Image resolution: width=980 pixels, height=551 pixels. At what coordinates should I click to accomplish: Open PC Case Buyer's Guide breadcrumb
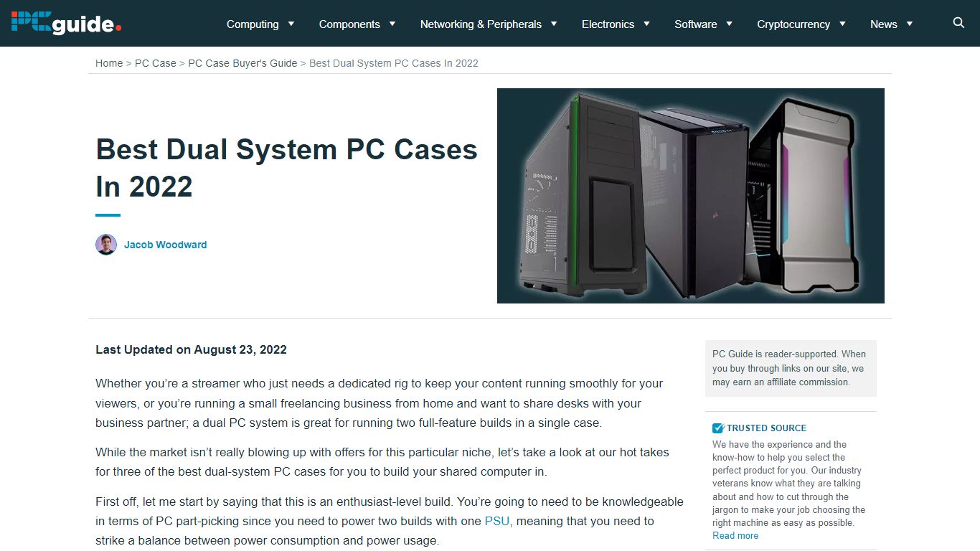coord(242,63)
